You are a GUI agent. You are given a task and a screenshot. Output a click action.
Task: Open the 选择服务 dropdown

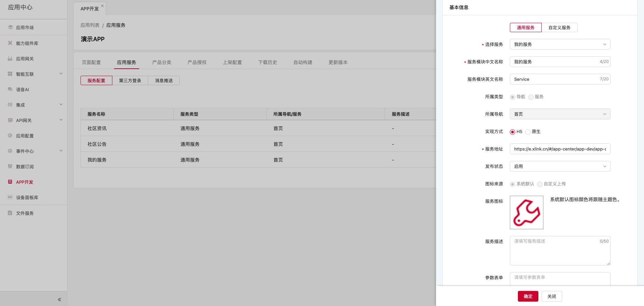point(559,45)
